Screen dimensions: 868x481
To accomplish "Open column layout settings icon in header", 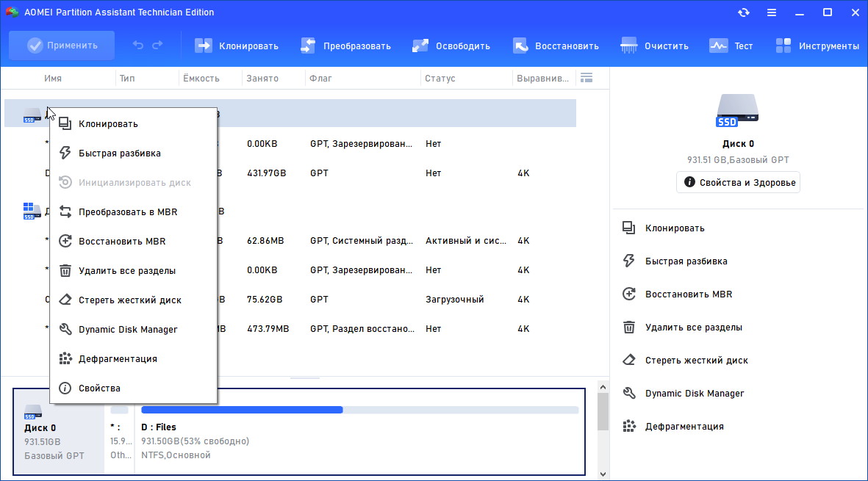I will click(587, 78).
